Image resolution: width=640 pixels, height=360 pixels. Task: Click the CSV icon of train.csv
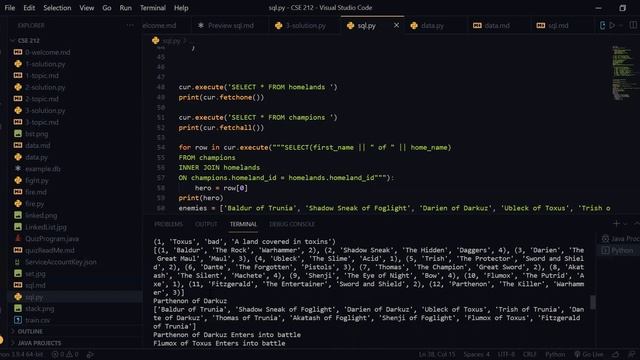pos(18,320)
